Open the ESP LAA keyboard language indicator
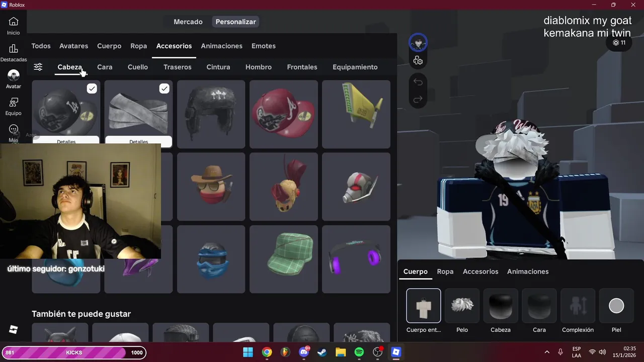The height and width of the screenshot is (362, 644). pyautogui.click(x=577, y=352)
